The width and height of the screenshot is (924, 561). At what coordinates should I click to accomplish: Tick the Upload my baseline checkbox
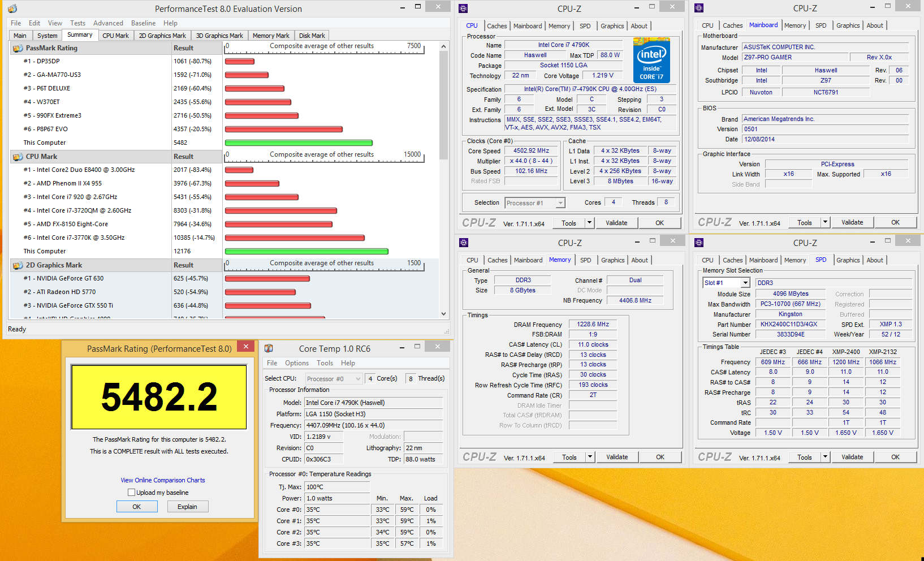tap(131, 493)
